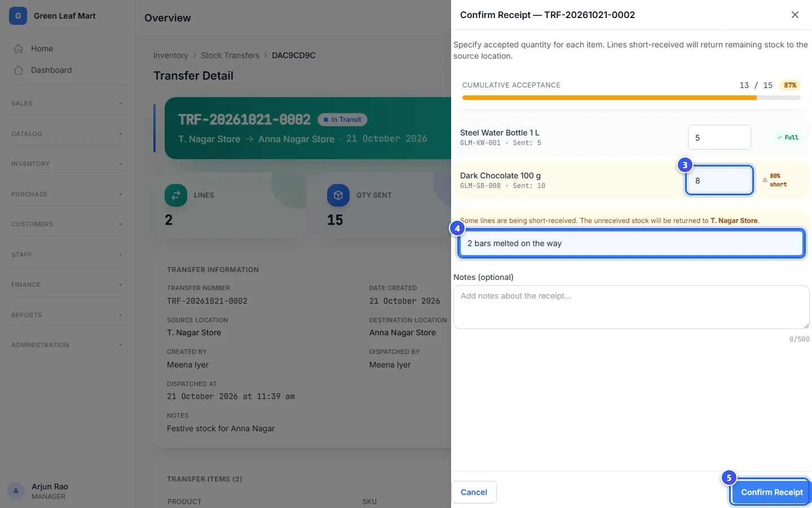Expand the Purchase section

coord(67,194)
